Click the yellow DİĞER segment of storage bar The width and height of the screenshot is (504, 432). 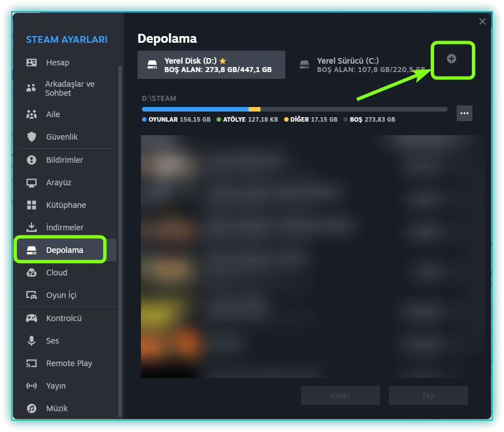(x=254, y=109)
